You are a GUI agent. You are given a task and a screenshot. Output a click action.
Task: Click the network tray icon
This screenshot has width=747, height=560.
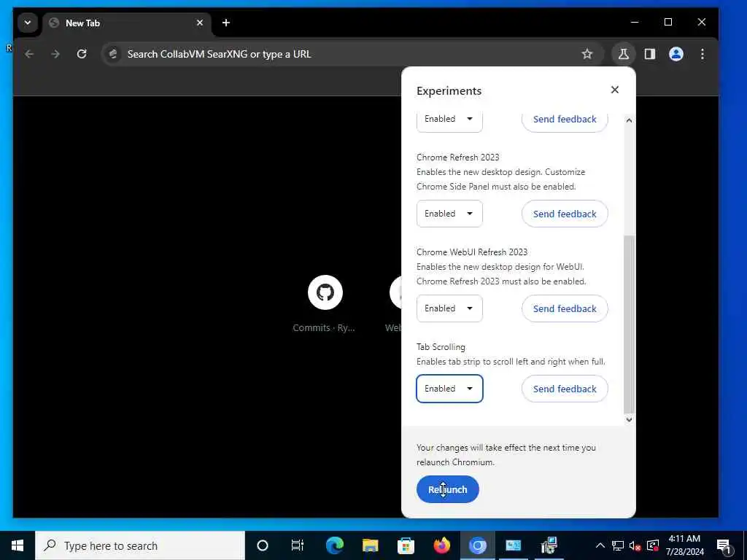(617, 545)
